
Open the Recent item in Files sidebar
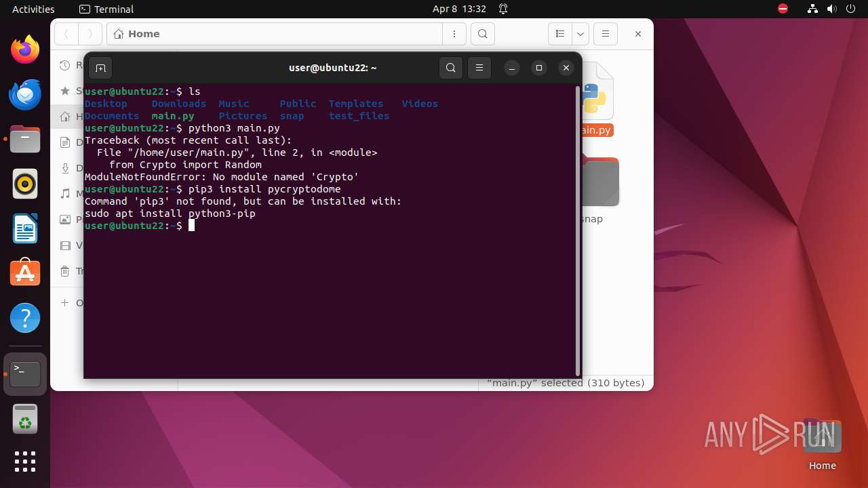point(68,65)
